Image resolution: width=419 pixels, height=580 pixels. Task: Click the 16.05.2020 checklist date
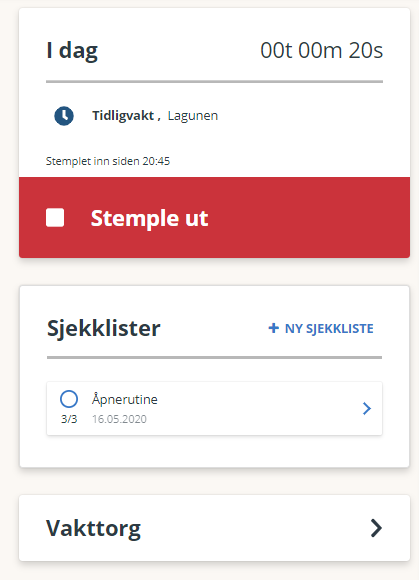(x=119, y=419)
